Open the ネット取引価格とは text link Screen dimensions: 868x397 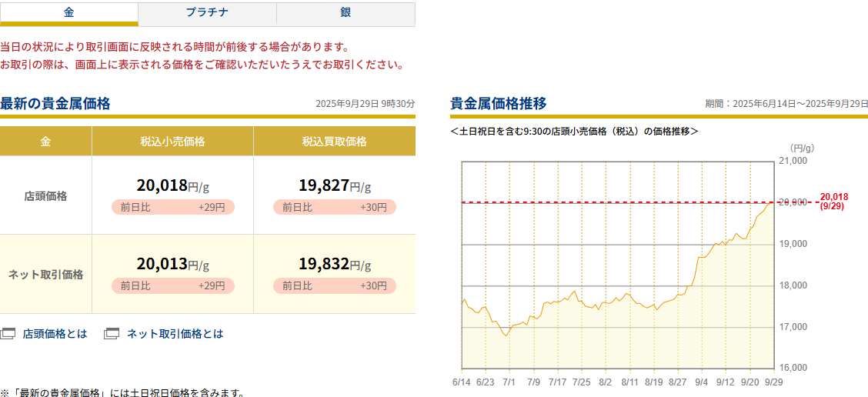point(175,334)
